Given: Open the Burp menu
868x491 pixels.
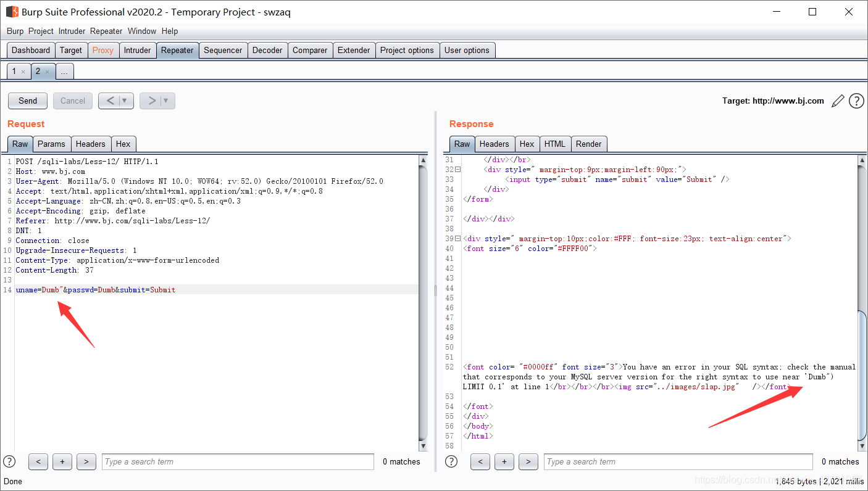Looking at the screenshot, I should (15, 31).
